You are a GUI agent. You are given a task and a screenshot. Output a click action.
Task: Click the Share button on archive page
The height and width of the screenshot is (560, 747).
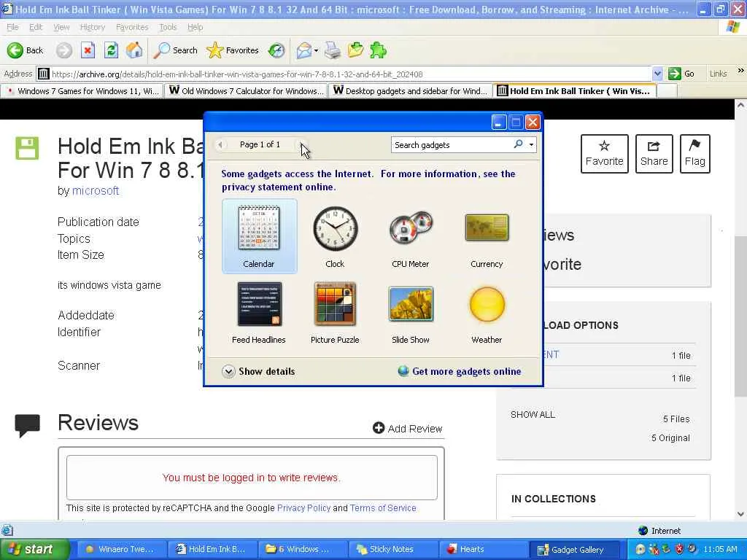coord(654,154)
